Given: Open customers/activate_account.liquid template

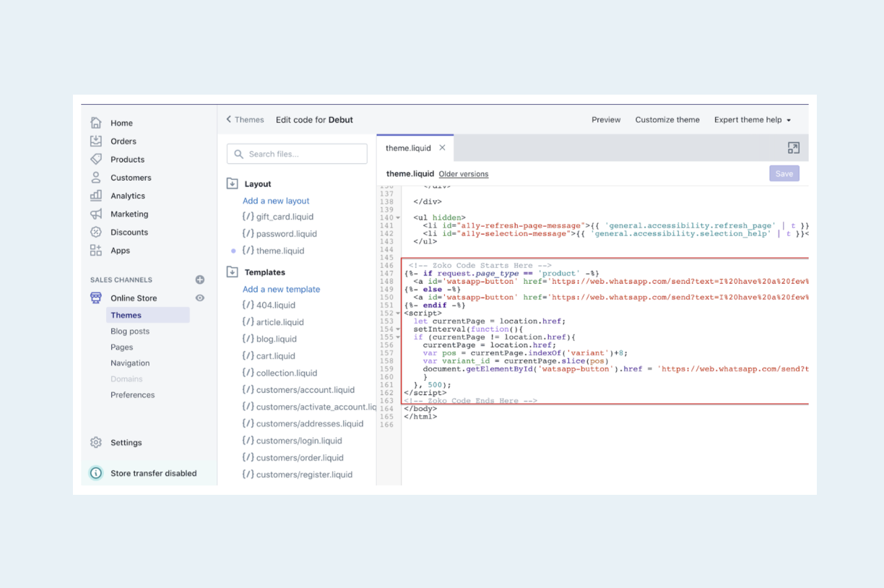Looking at the screenshot, I should point(316,407).
